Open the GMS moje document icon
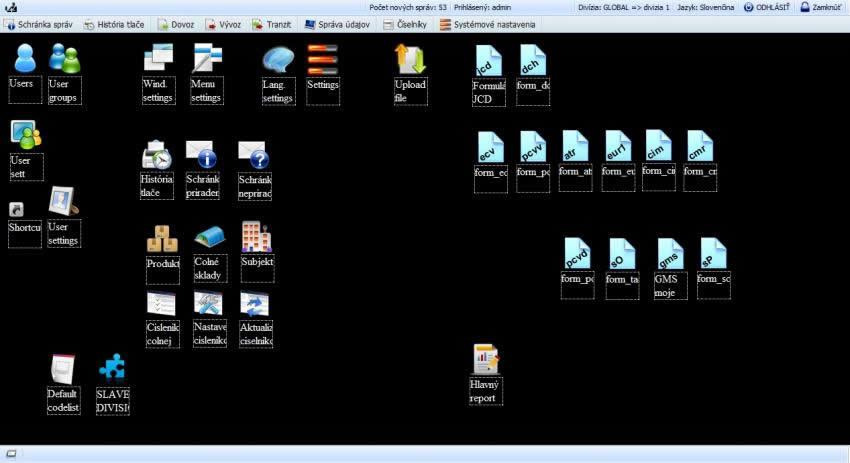The width and height of the screenshot is (850, 463). click(670, 254)
